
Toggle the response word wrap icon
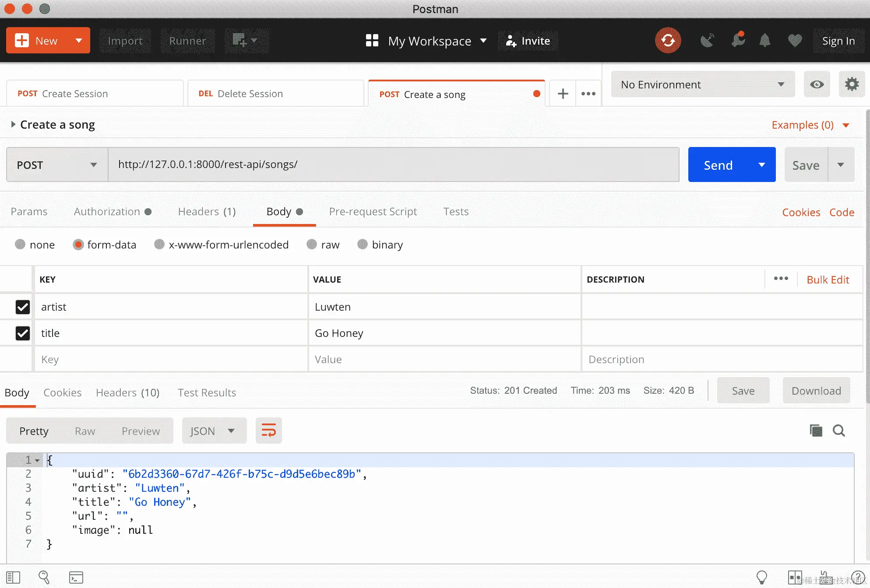[x=268, y=431]
